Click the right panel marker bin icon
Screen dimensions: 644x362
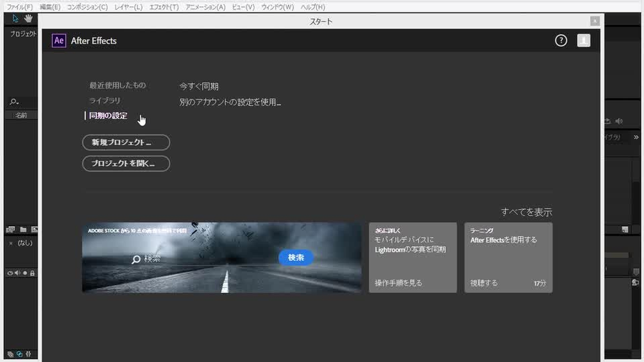click(636, 271)
